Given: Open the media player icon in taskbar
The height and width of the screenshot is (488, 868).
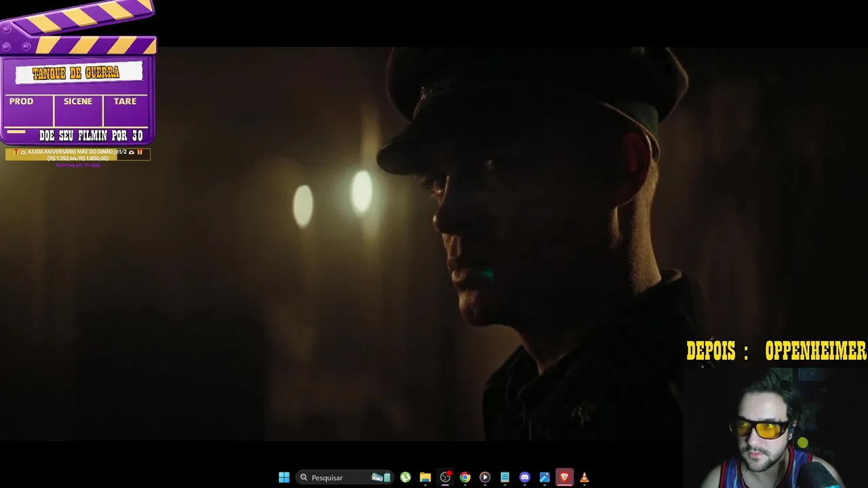Looking at the screenshot, I should (485, 477).
